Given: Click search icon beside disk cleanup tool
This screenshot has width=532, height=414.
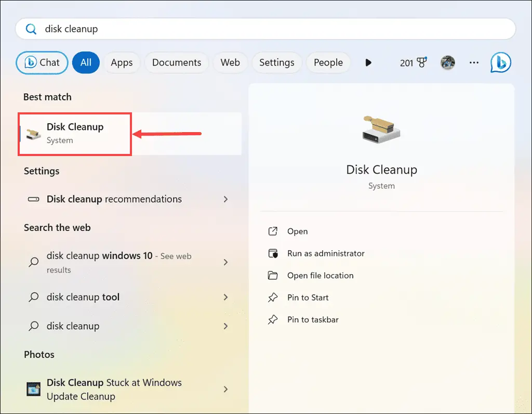Looking at the screenshot, I should pyautogui.click(x=34, y=297).
